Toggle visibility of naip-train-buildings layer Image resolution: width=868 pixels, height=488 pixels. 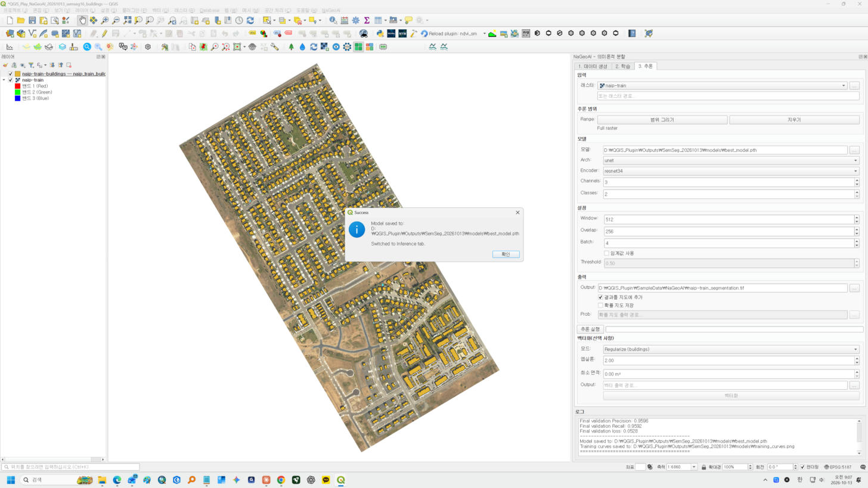[x=10, y=74]
